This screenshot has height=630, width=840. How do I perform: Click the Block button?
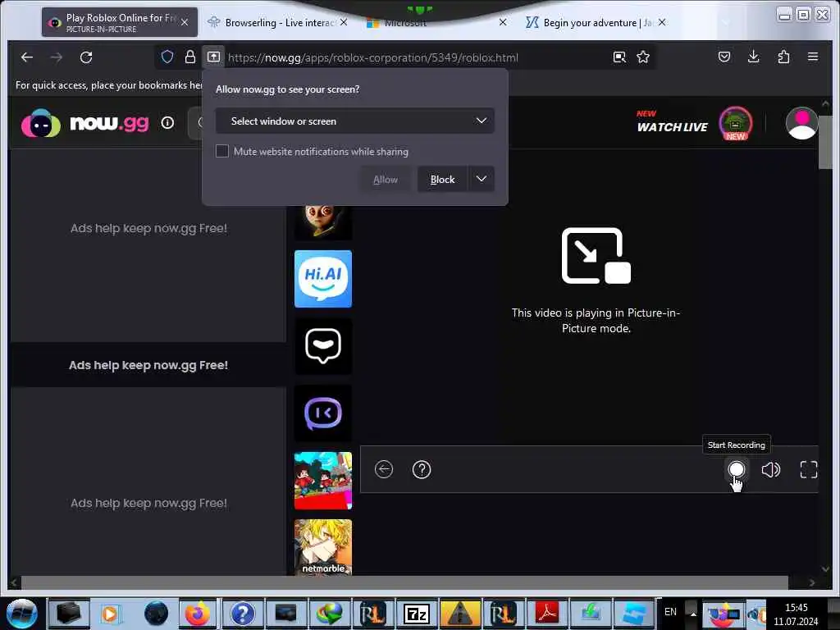click(x=442, y=179)
